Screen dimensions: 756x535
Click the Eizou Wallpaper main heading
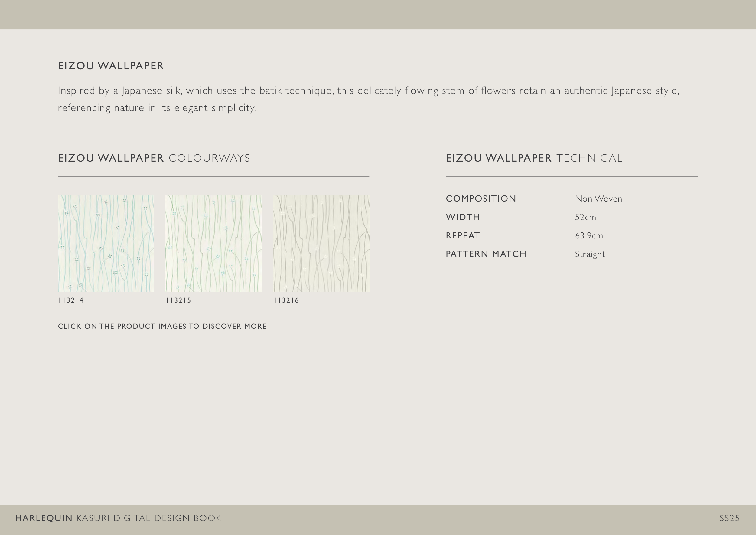tap(111, 66)
